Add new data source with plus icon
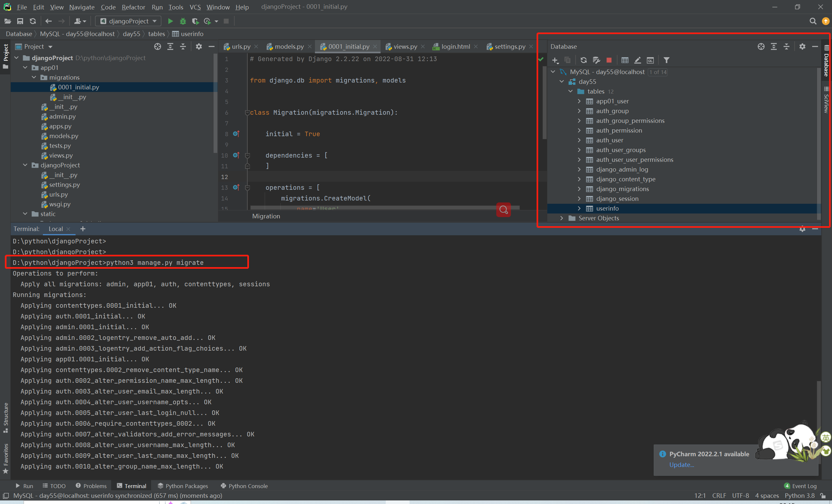Viewport: 832px width, 504px height. pos(555,60)
